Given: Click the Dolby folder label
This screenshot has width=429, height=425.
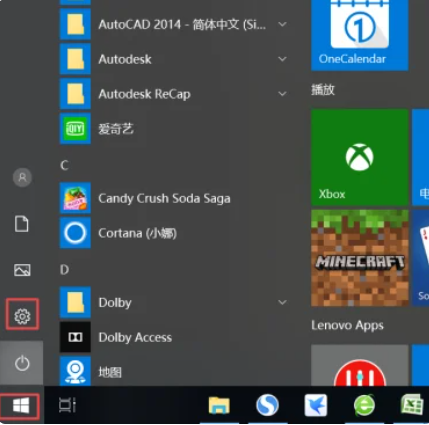Looking at the screenshot, I should [115, 303].
